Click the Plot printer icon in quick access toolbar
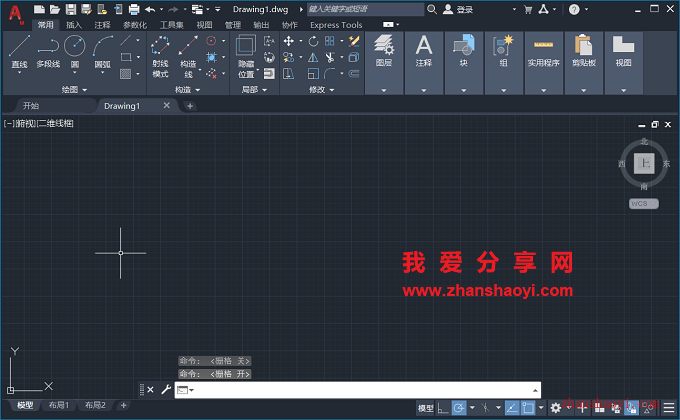Viewport: 680px width, 420px height. pos(134,9)
